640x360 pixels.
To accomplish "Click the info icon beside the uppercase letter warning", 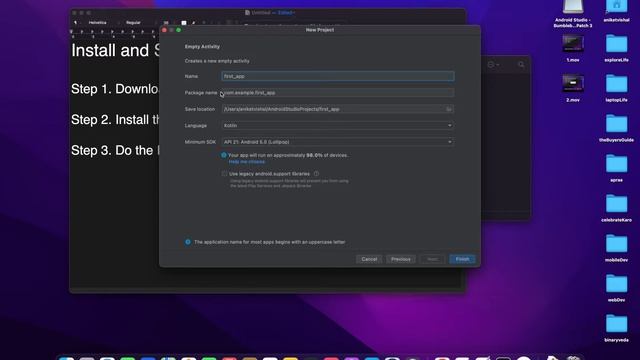I will 188,242.
